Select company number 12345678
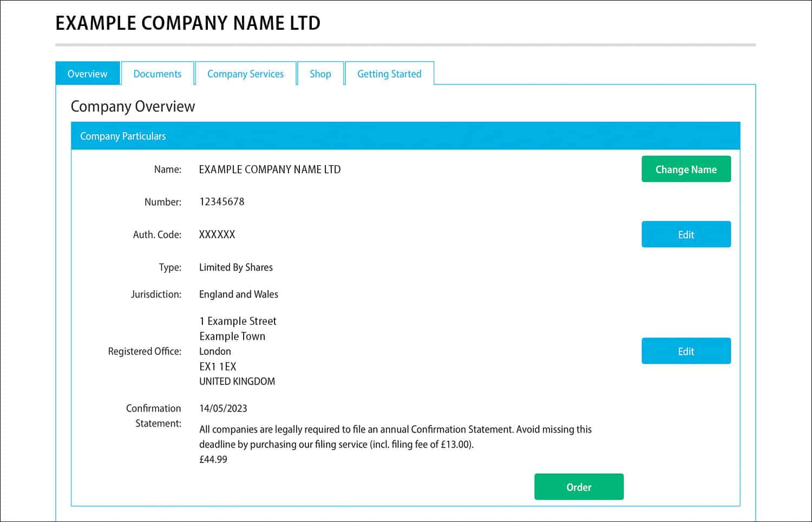The height and width of the screenshot is (522, 812). coord(221,201)
